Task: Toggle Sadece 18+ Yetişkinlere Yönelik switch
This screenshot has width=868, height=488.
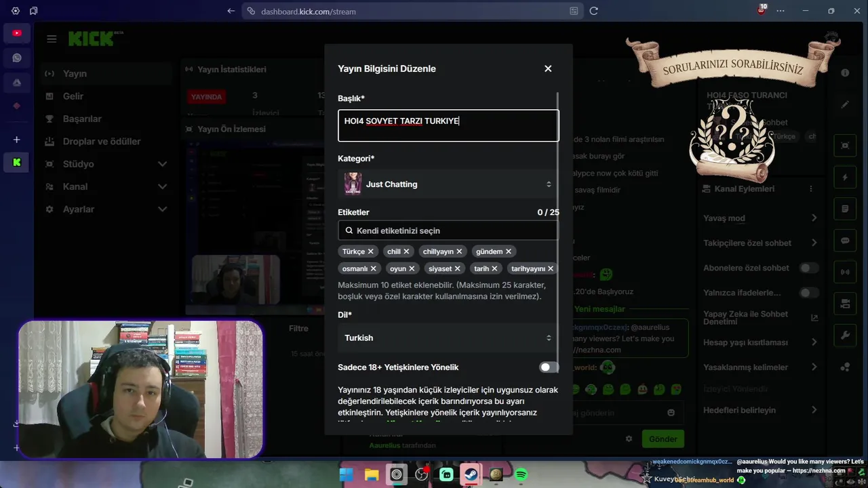Action: 548,367
